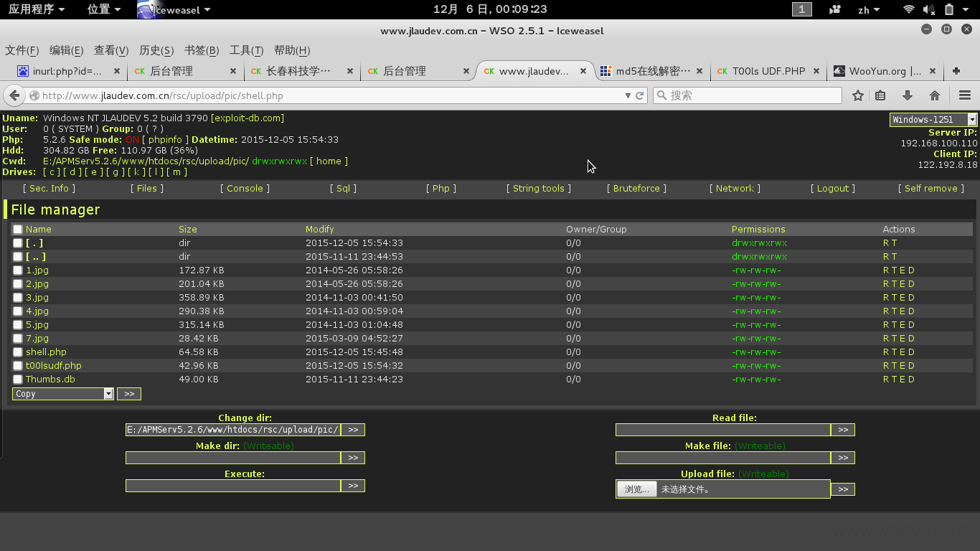Image resolution: width=980 pixels, height=551 pixels.
Task: Click the 浏览... browse button
Action: point(637,489)
